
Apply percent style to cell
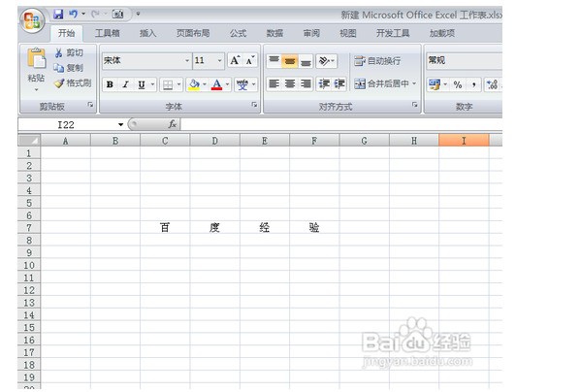click(x=458, y=84)
